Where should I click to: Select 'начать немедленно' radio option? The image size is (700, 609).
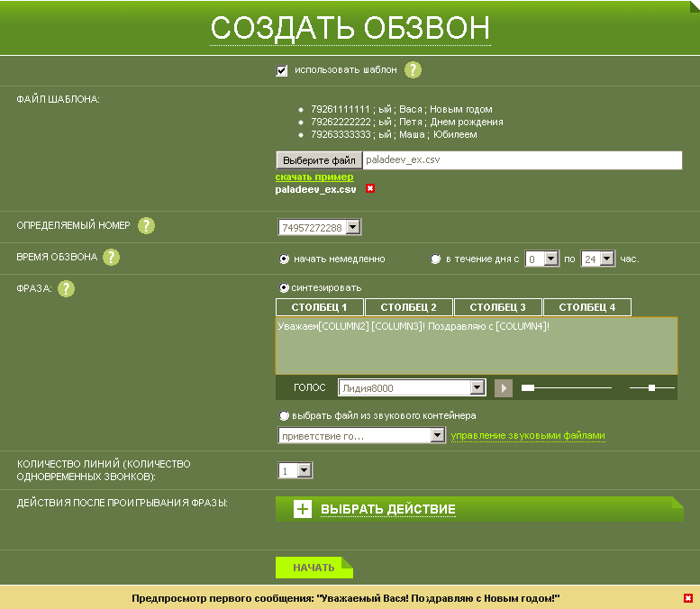tap(285, 259)
